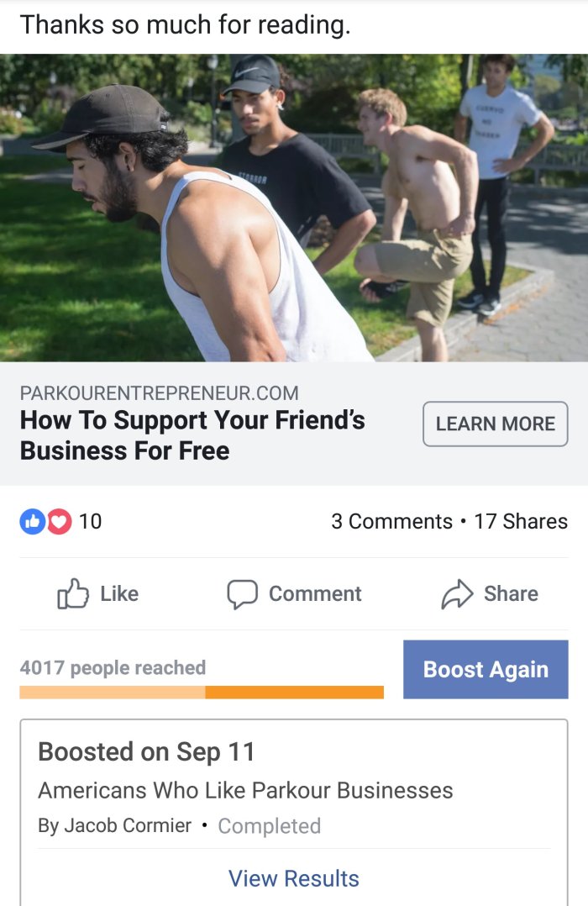
Task: Click the PARKOURENTREPRENEUR.COM domain text
Action: (x=160, y=393)
